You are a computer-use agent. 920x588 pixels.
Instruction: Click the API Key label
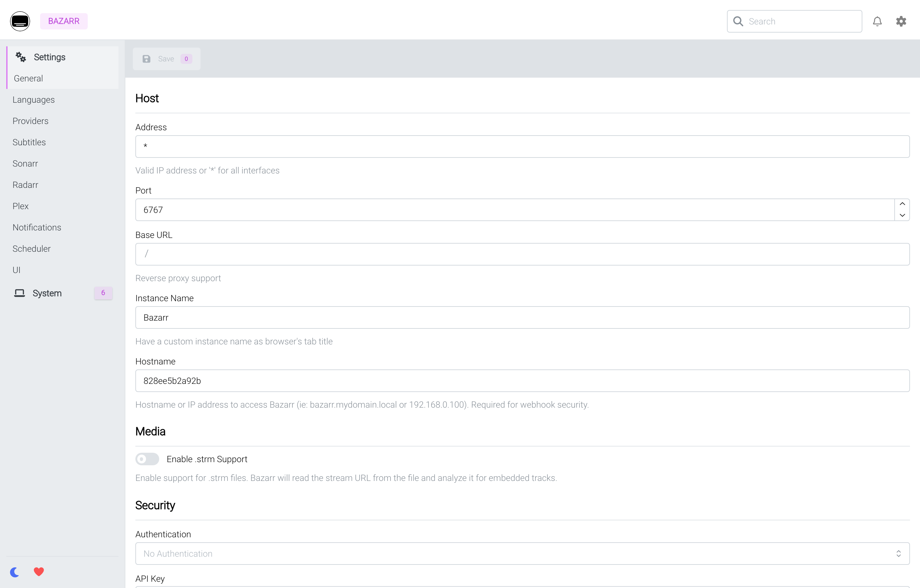coord(150,579)
